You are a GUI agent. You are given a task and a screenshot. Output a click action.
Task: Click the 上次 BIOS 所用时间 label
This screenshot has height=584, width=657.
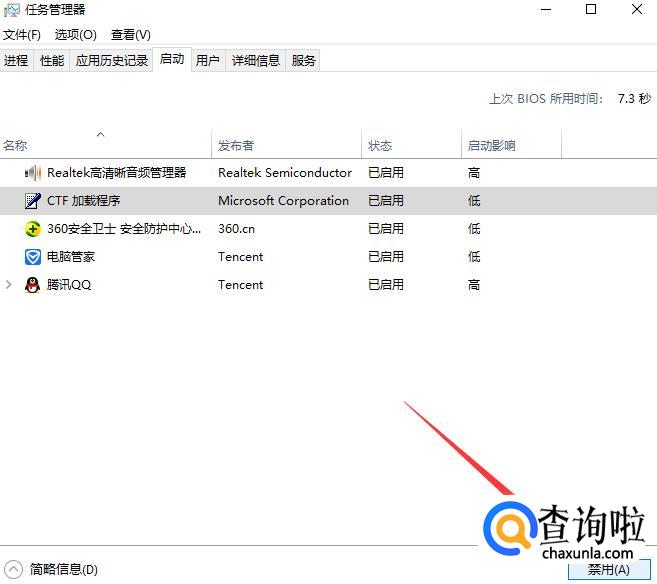tap(546, 99)
